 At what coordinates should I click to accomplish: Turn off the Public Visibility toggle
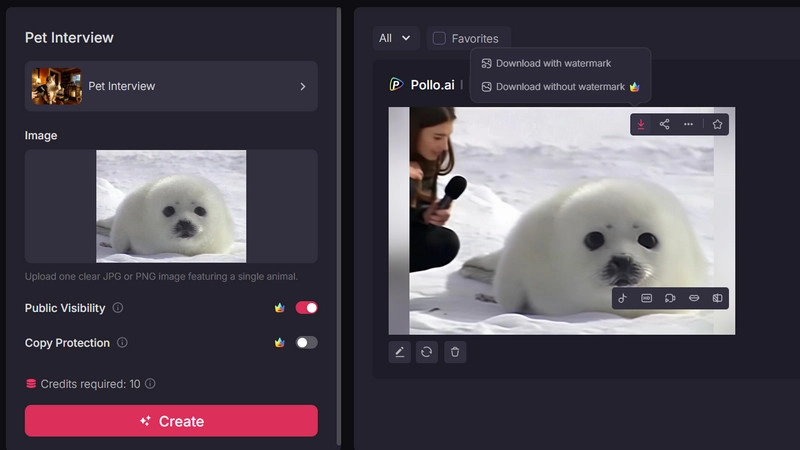[306, 308]
